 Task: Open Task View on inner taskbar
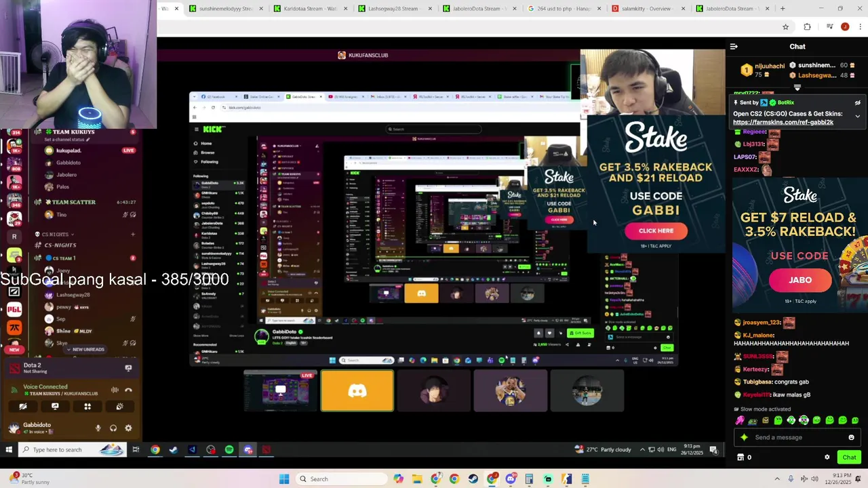pos(136,449)
